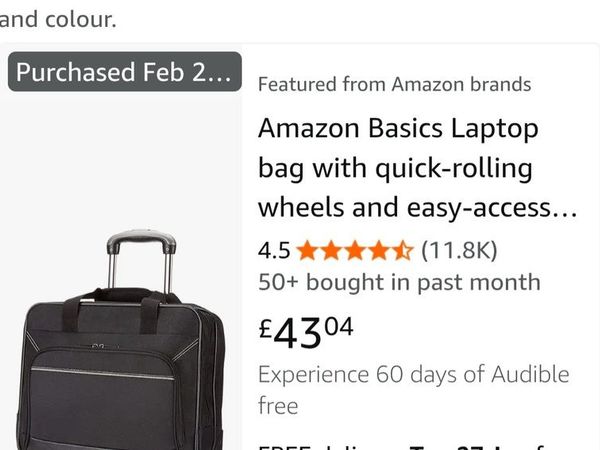Click 'Featured from Amazon brands' label

pos(394,85)
